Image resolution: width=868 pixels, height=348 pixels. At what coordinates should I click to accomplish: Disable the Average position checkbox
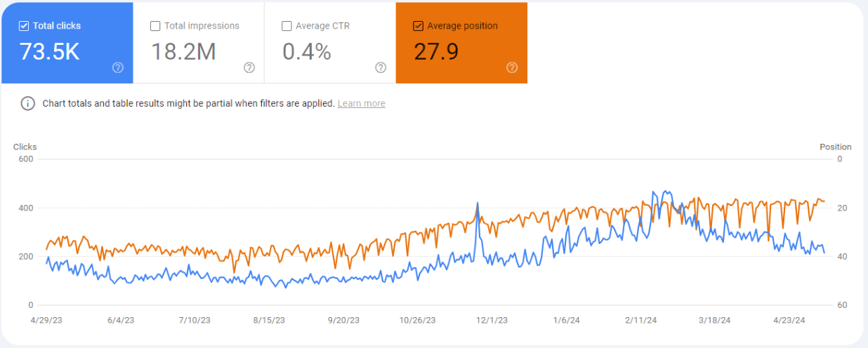pos(419,26)
